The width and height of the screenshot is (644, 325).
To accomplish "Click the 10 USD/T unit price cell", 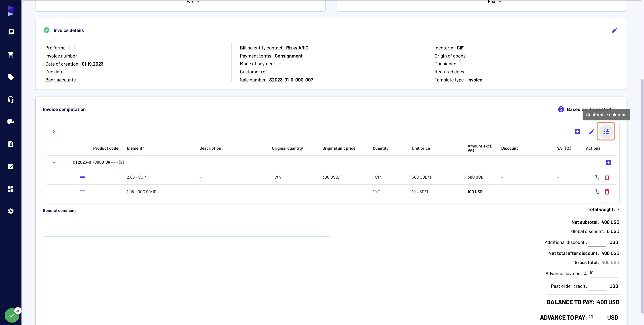I will tap(420, 192).
